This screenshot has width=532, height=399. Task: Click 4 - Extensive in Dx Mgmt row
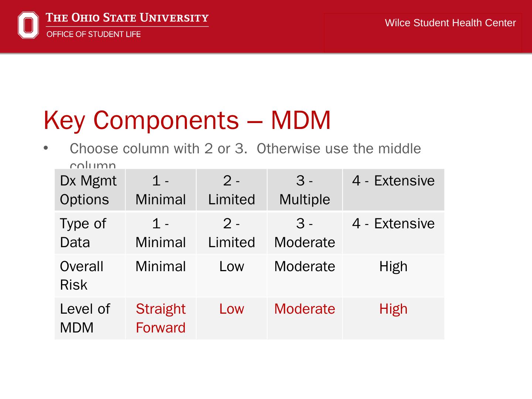[393, 181]
